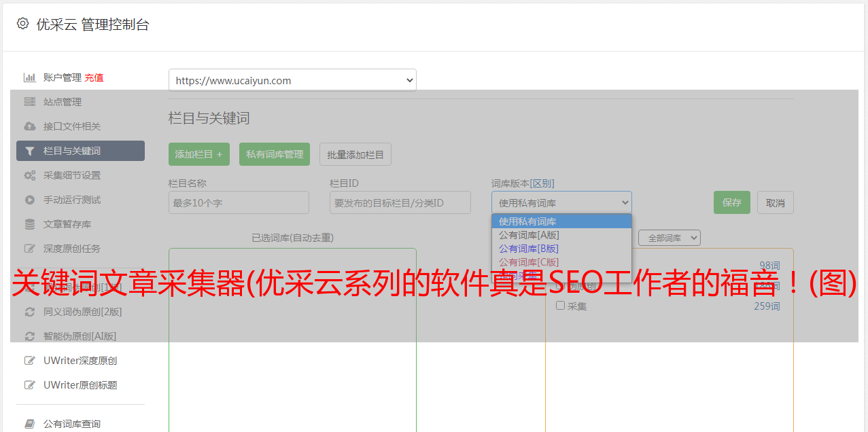Click the refresh icon for 智能伪原创[AI版]
Image resolution: width=868 pixels, height=432 pixels.
pyautogui.click(x=30, y=336)
